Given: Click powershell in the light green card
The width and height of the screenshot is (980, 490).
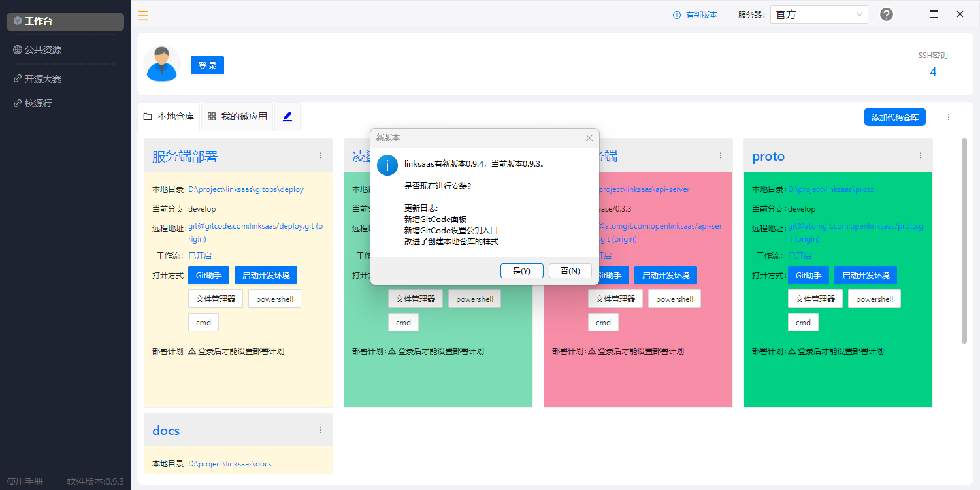Looking at the screenshot, I should point(474,299).
